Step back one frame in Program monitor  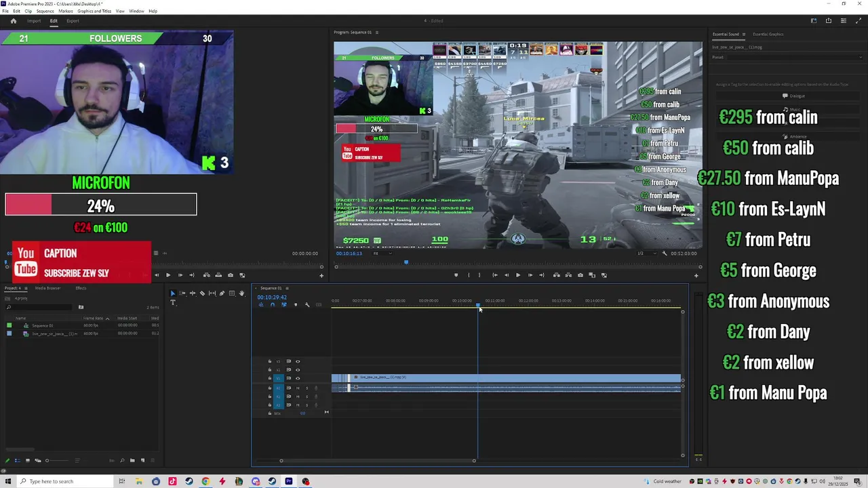click(507, 275)
